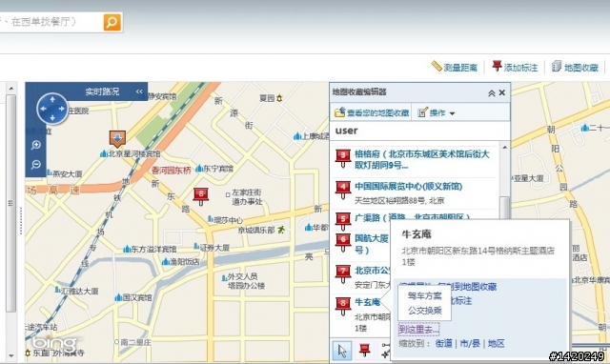Click 东宁宾馆 building icon on map
This screenshot has width=610, height=364.
point(199,168)
